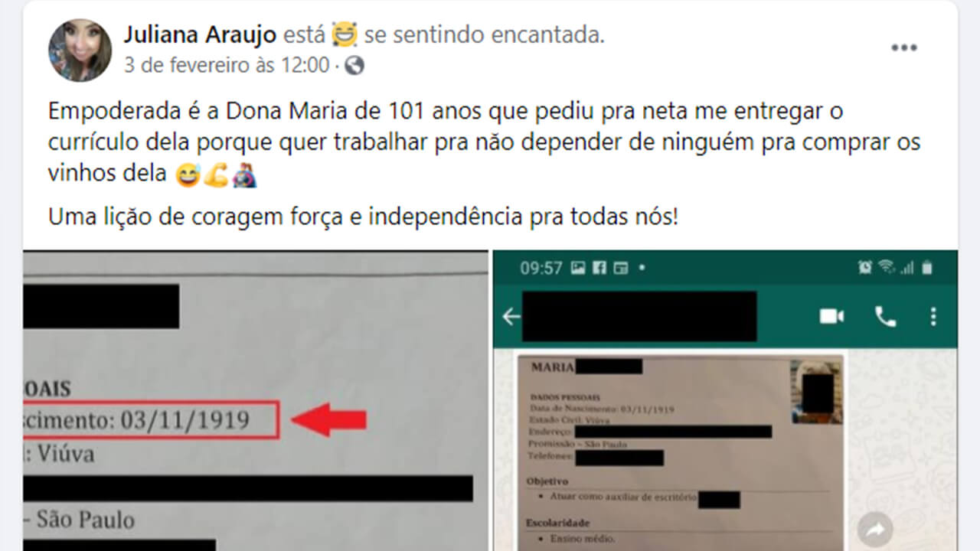Tap the forward arrow beside the image
The width and height of the screenshot is (980, 551).
point(875,529)
